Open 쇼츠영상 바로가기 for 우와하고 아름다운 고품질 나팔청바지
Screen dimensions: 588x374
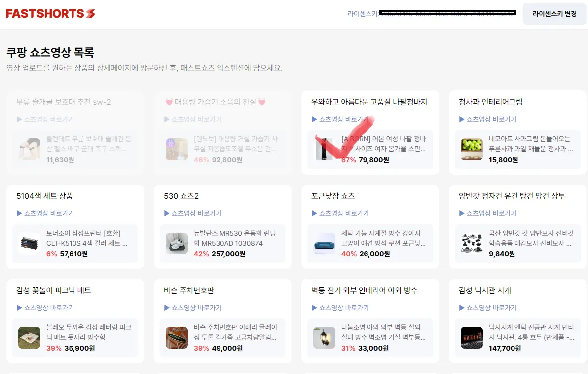[x=340, y=119]
